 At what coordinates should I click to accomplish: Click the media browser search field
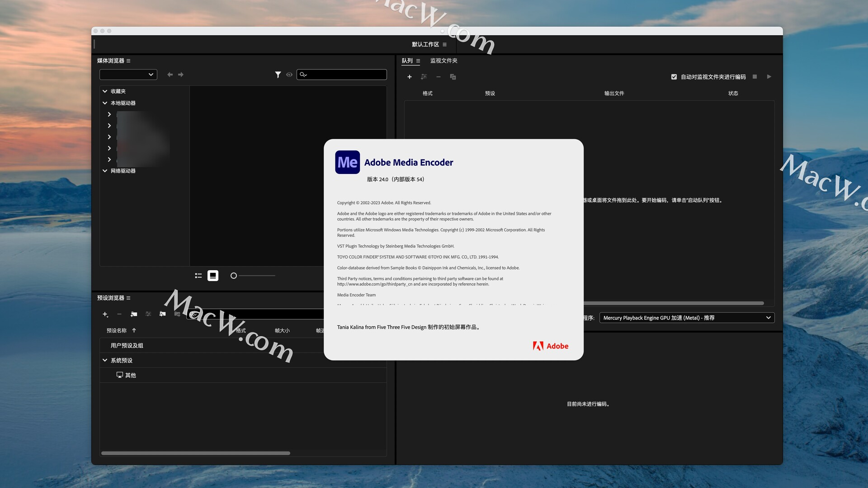click(342, 75)
